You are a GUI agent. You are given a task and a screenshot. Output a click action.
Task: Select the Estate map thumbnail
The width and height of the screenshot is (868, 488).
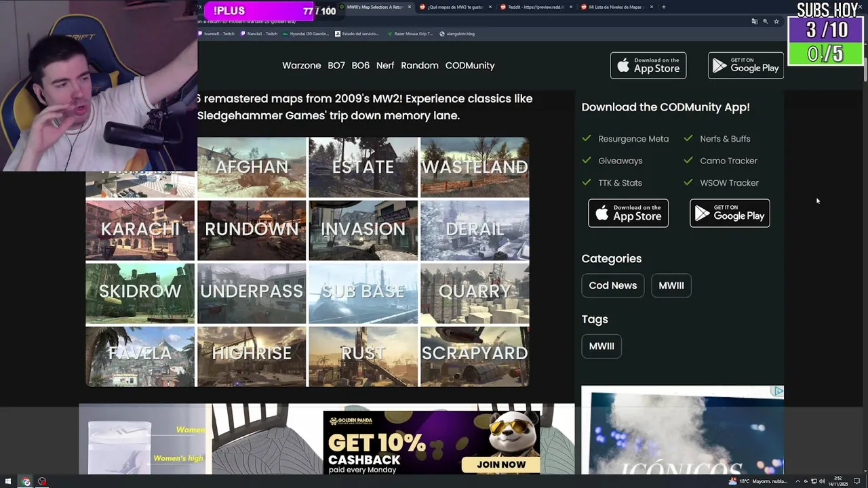(x=363, y=167)
